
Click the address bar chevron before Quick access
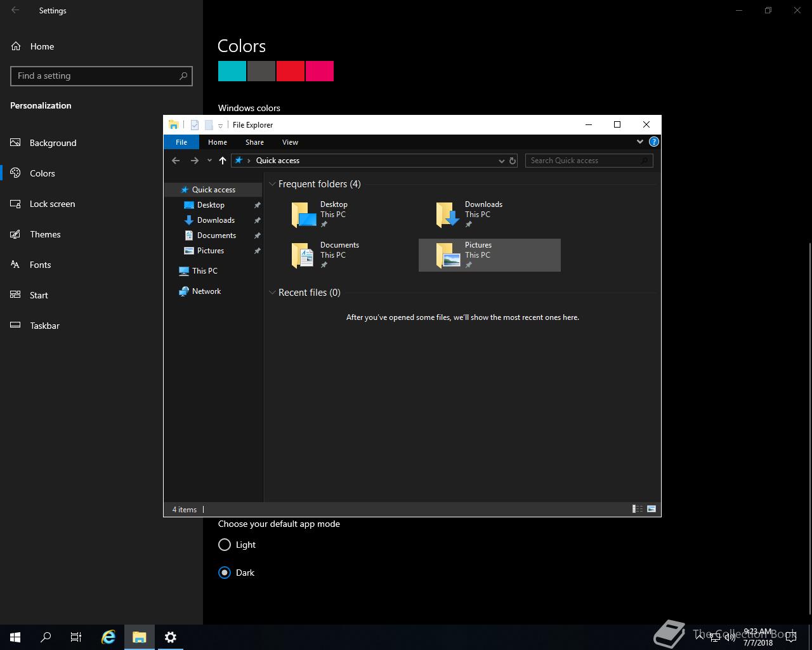pyautogui.click(x=249, y=161)
